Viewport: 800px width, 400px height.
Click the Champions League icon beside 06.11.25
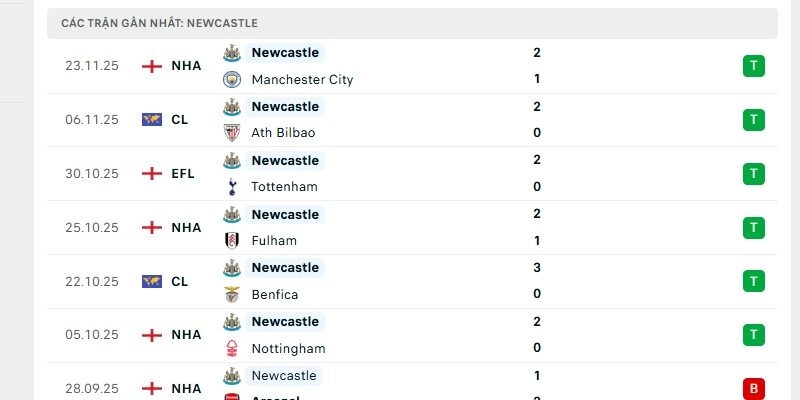152,120
